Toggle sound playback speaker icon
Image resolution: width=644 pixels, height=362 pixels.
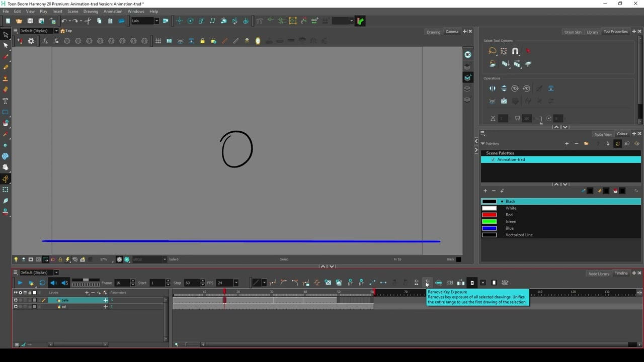(53, 283)
